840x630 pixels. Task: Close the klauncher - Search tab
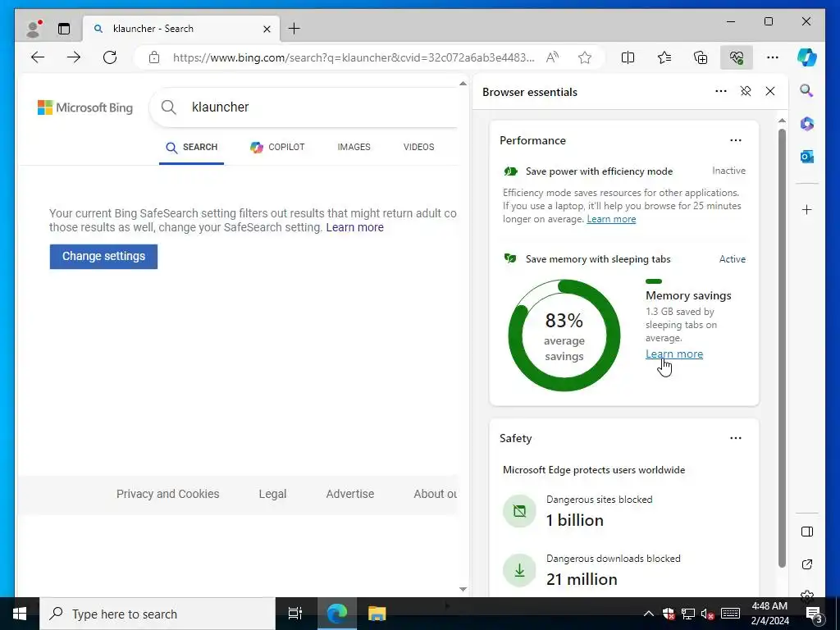click(267, 29)
